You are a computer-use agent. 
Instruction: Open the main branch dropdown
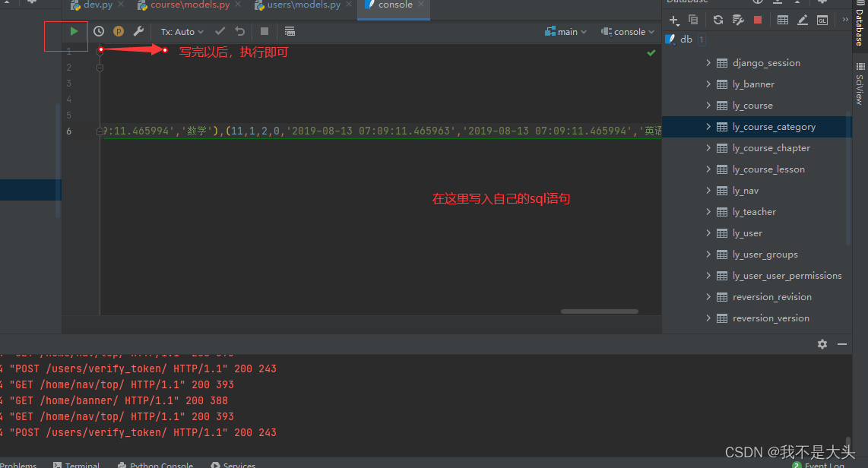tap(565, 31)
